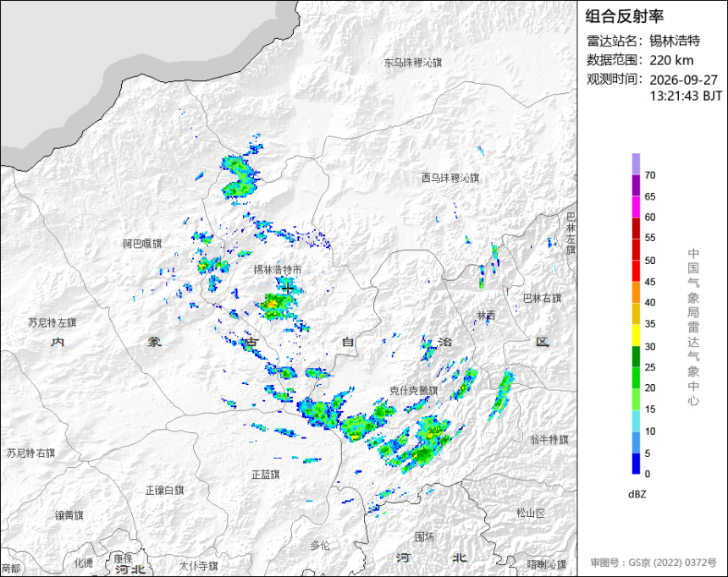Click the 审图号 GS京 (2022) 0372号 text
728x577 pixels.
654,563
